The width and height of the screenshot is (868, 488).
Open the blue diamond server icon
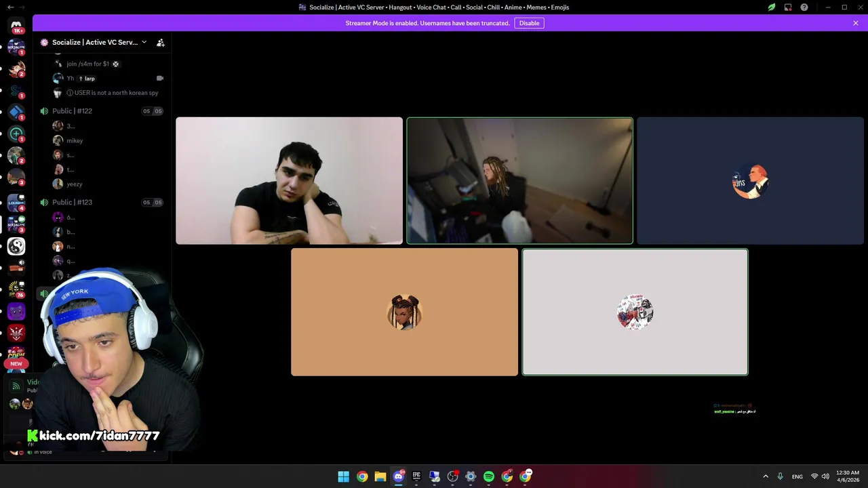point(16,113)
